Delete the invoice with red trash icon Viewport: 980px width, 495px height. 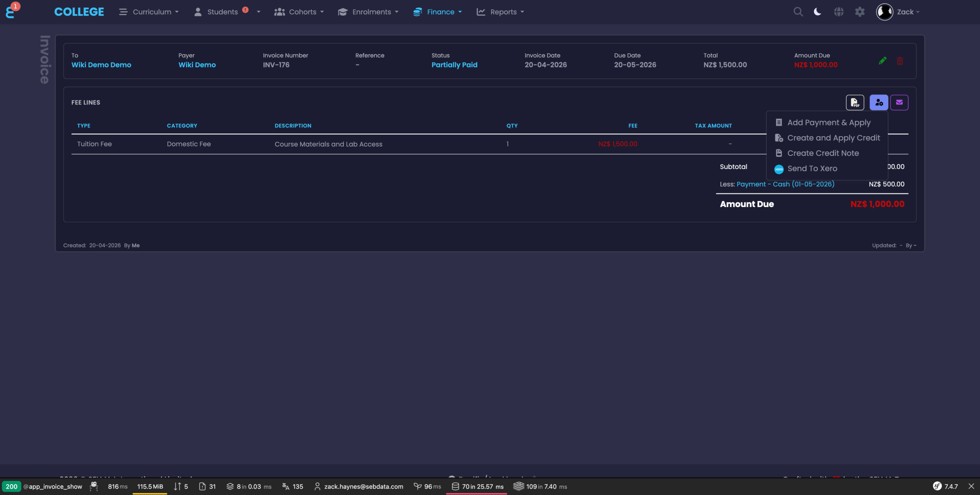click(x=900, y=61)
